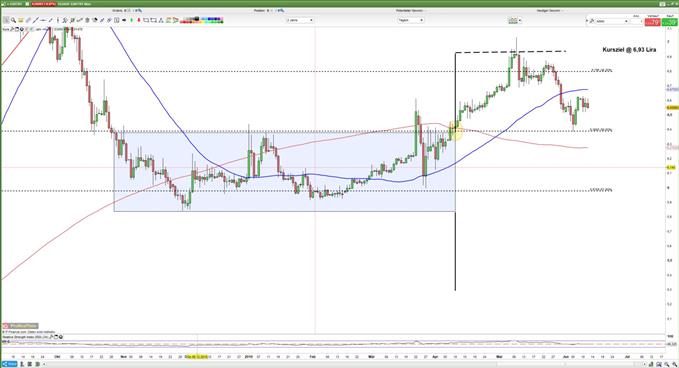
Task: Click the black filled rectangle tool
Action: coord(124,20)
